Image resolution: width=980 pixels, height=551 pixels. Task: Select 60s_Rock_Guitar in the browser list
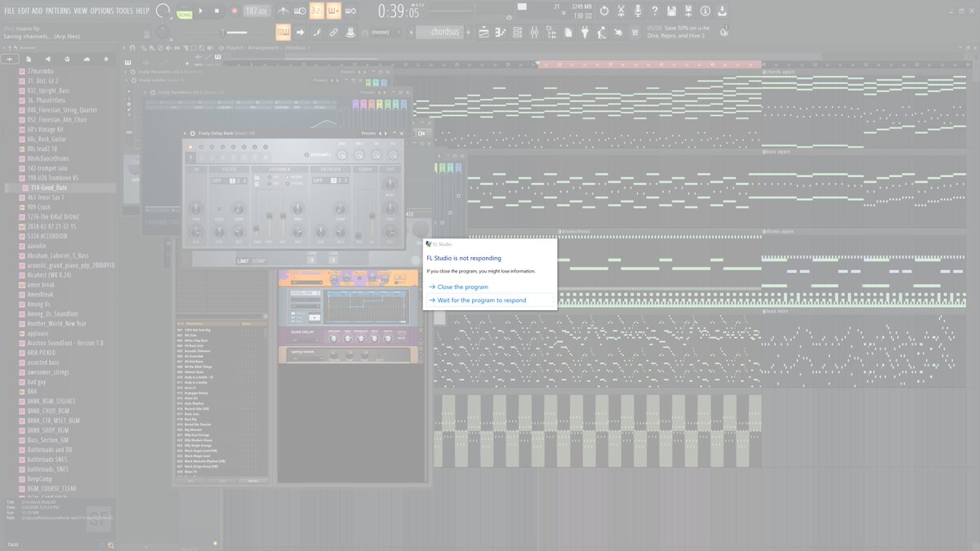47,140
